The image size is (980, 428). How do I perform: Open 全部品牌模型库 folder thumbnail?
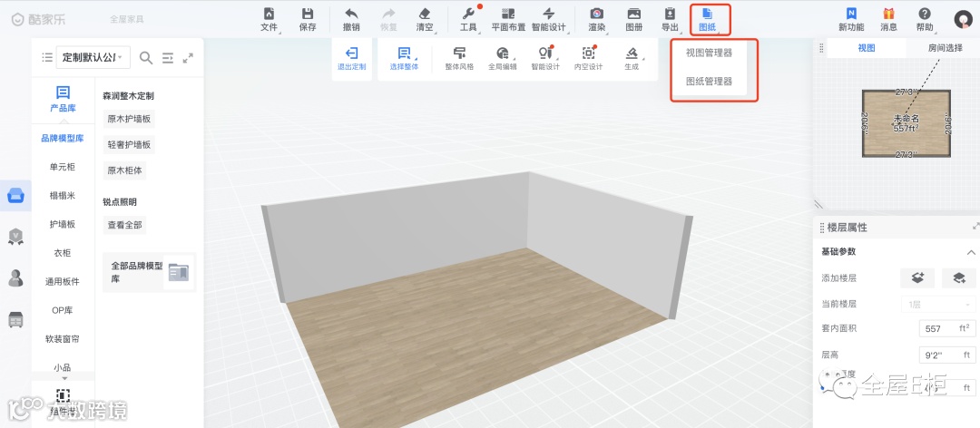coord(178,272)
